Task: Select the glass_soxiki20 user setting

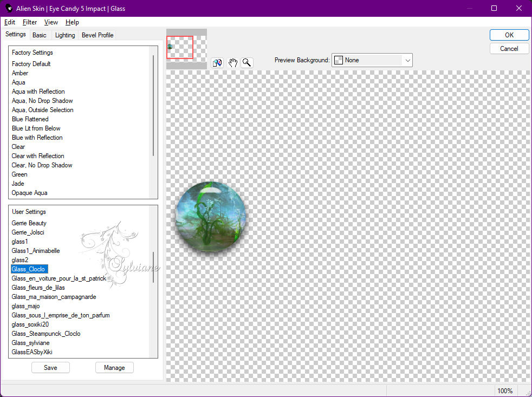Action: [30, 324]
